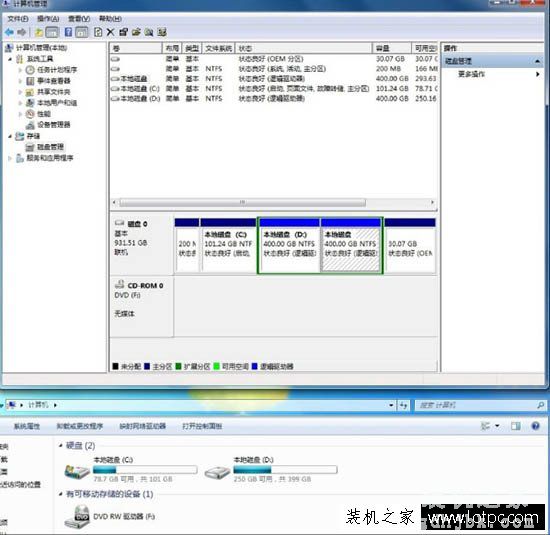Click 映射网络驱动器 in the Explorer toolbar
Screen dimensions: 550x535
click(142, 427)
